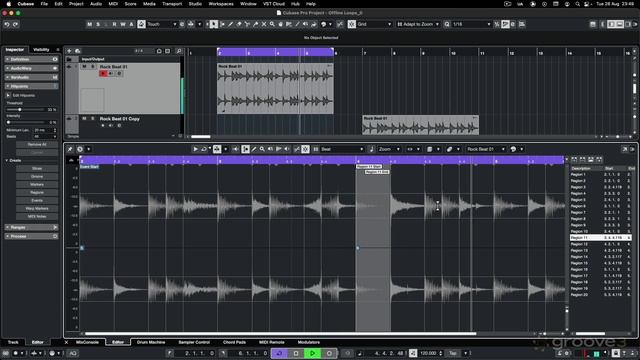Image resolution: width=640 pixels, height=360 pixels.
Task: Click the Quantize icon left of 1/16
Action: [447, 24]
